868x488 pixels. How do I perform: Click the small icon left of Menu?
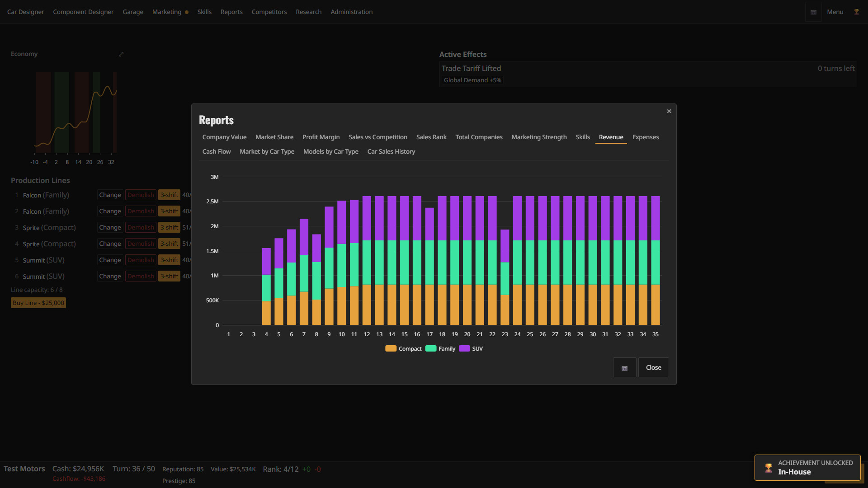point(813,12)
